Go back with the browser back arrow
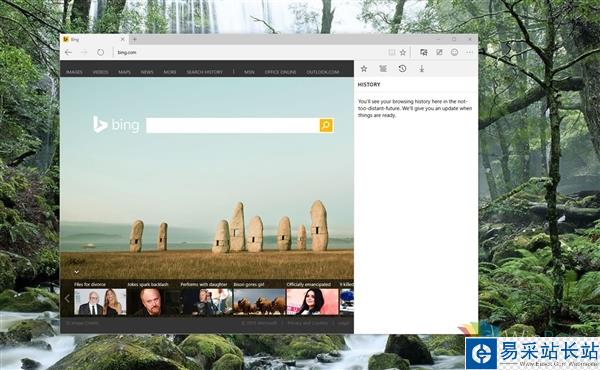The width and height of the screenshot is (600, 370). (68, 52)
